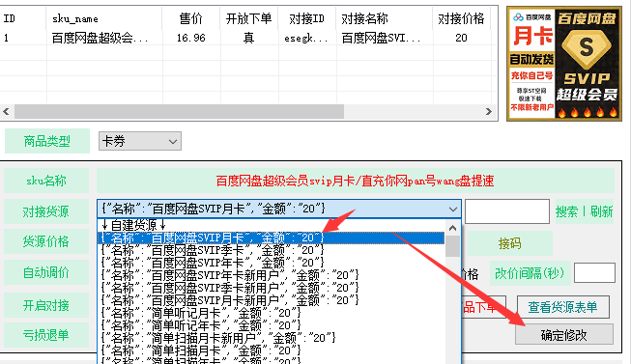This screenshot has height=364, width=631.
Task: Collapse the 对接货源 combo box arrow
Action: click(x=453, y=210)
